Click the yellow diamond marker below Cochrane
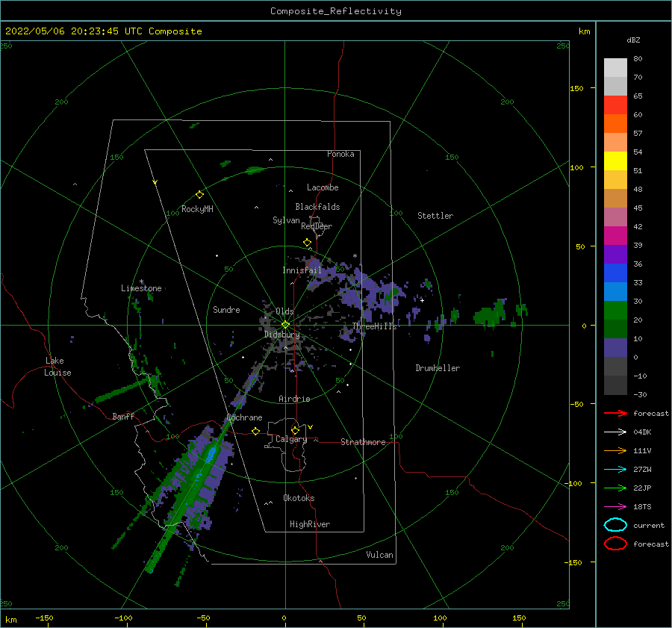This screenshot has height=628, width=672. coord(256,431)
